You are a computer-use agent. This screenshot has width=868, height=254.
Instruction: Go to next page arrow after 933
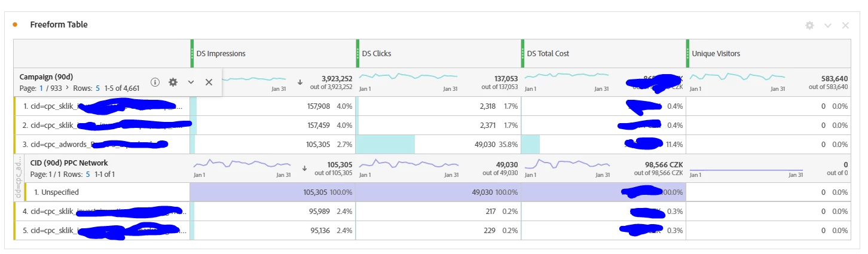pyautogui.click(x=67, y=88)
